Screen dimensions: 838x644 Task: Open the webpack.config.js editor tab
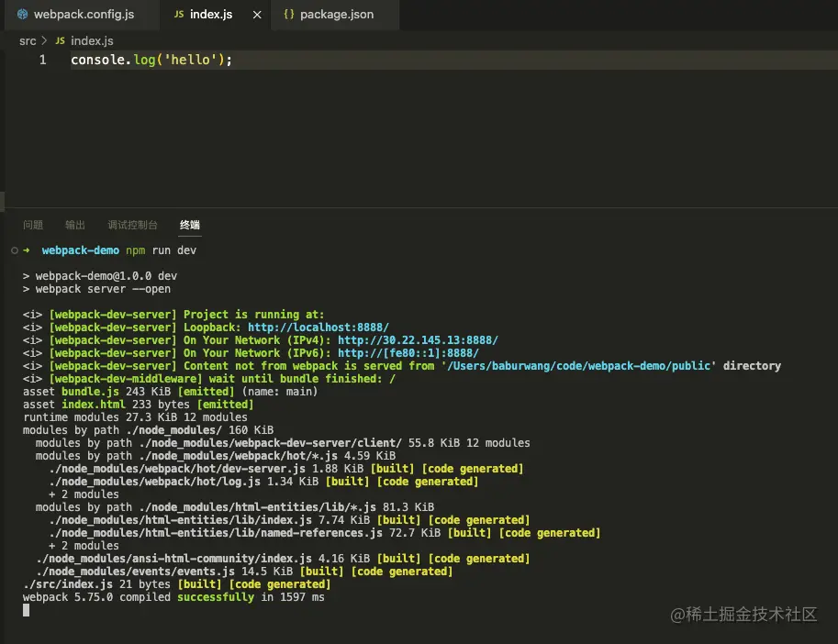pos(83,15)
